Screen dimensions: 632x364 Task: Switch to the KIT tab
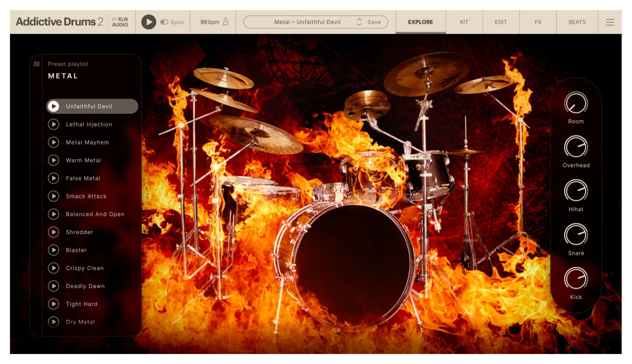pos(464,22)
